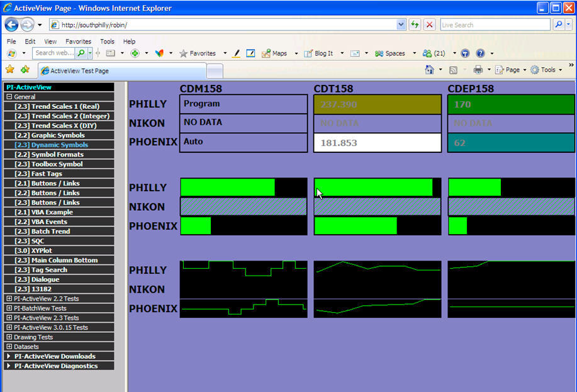This screenshot has height=392, width=577.
Task: Click the PHILLY CDT158 trend plot
Action: tap(377, 270)
